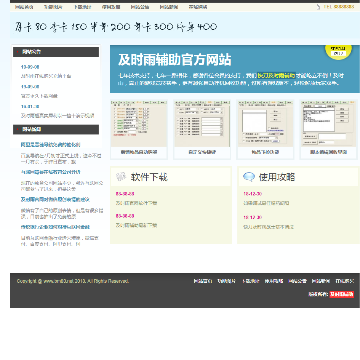Click the Copyright text in the footer
360x360 pixels.
click(x=73, y=281)
